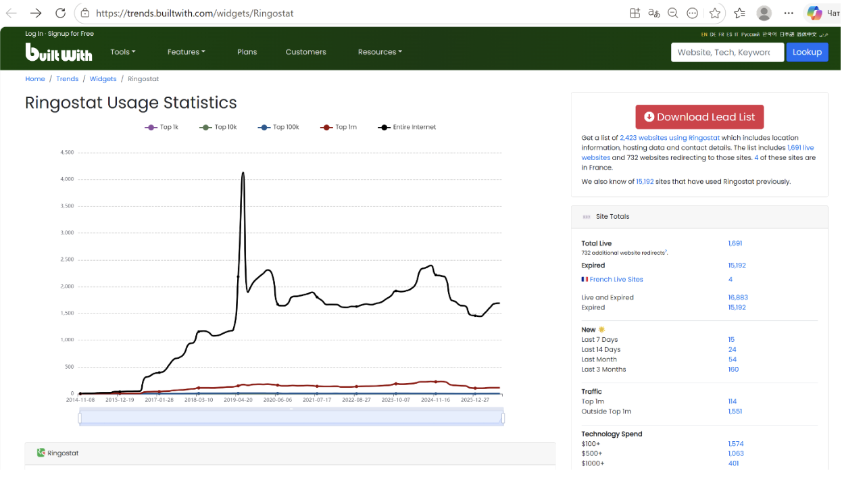The image size is (842, 504).
Task: Open the Copilot chat icon
Action: click(x=814, y=13)
